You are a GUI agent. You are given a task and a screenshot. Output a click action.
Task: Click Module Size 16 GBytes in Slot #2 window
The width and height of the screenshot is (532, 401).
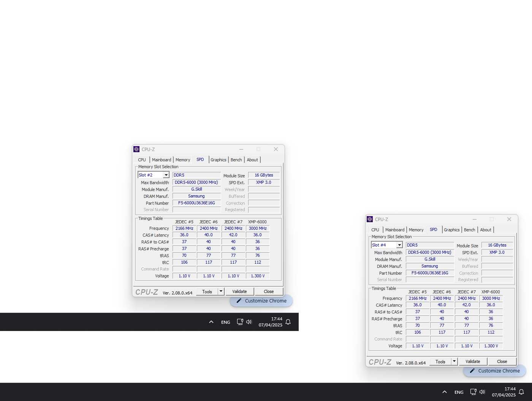tap(264, 175)
